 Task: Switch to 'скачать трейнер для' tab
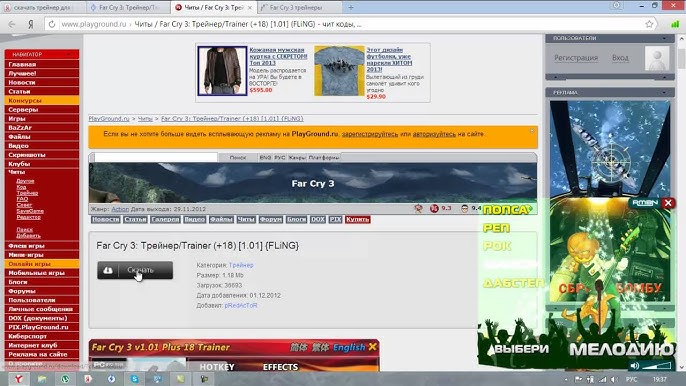tap(43, 7)
